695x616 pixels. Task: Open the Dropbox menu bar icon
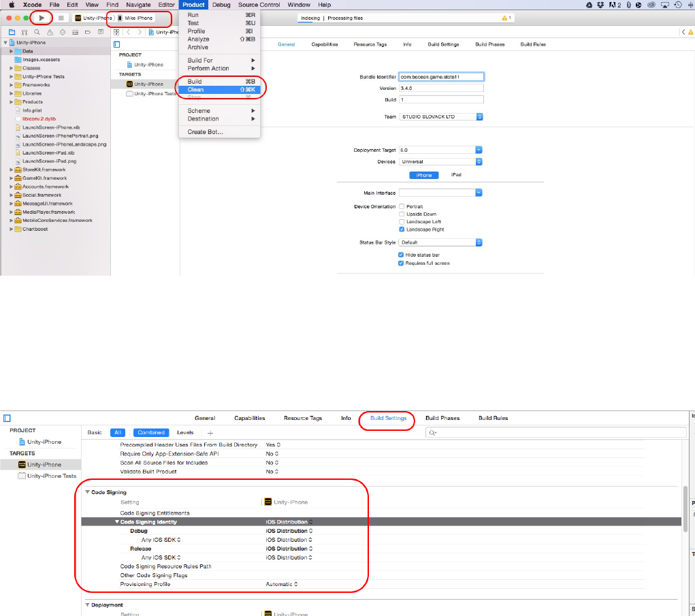[x=600, y=5]
